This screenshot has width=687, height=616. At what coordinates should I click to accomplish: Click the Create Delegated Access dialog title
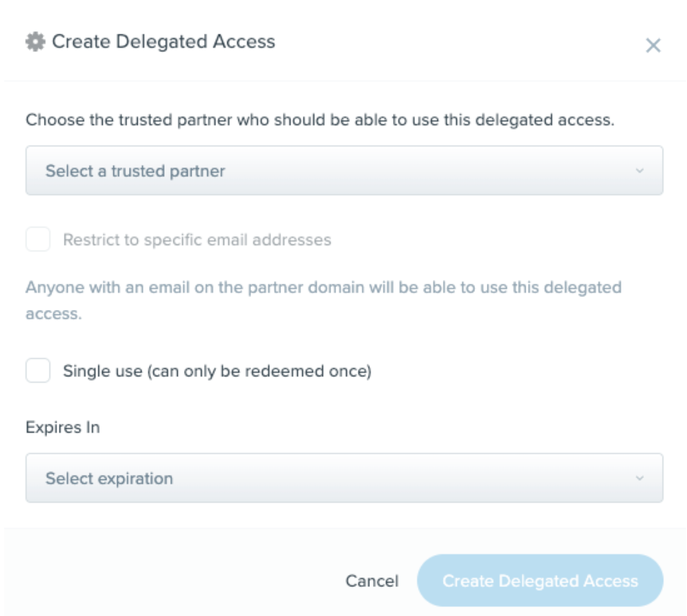[163, 42]
